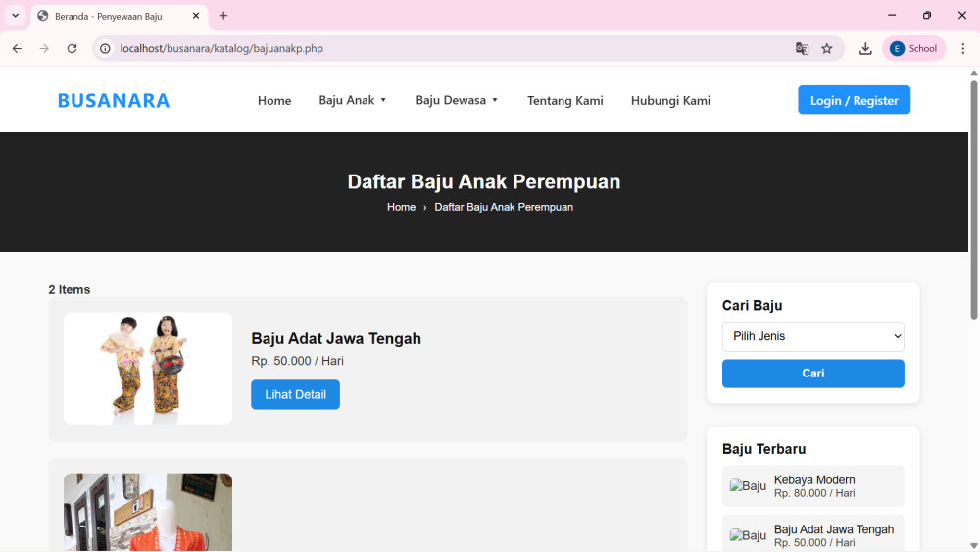
Task: Click the browser back arrow
Action: [x=17, y=48]
